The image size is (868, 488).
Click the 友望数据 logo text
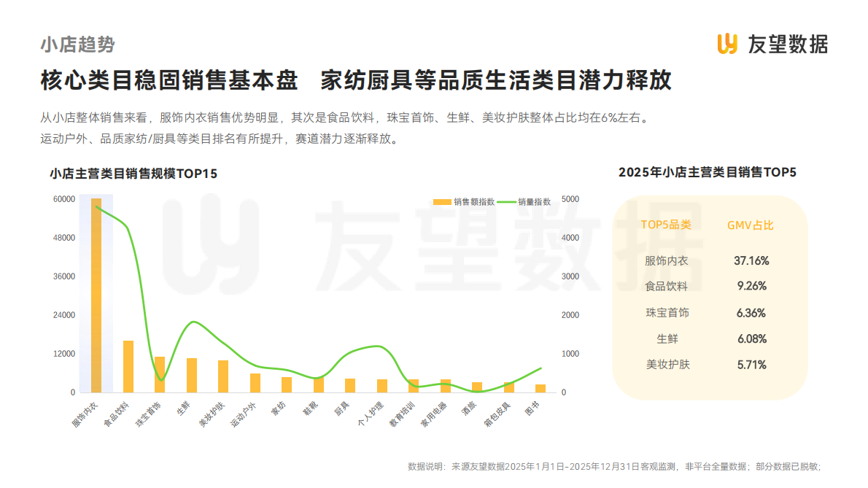coord(788,44)
